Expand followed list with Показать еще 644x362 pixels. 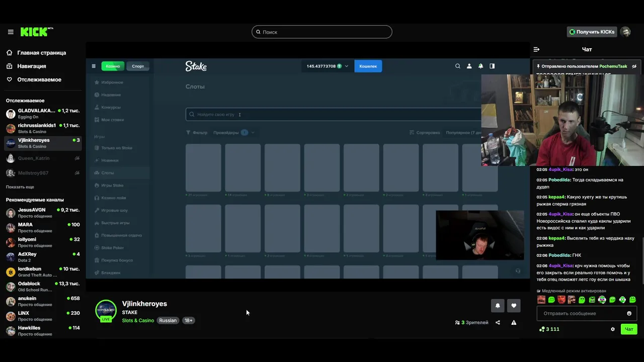pyautogui.click(x=20, y=187)
